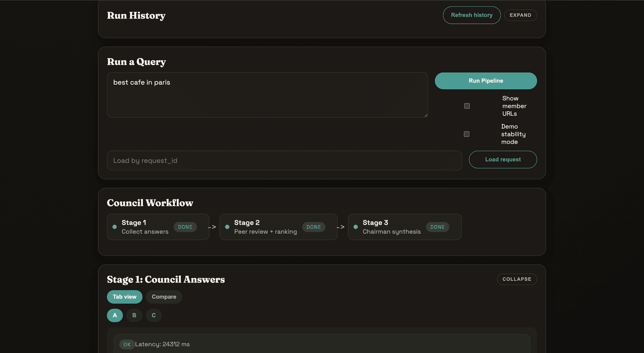
Task: Enable Demo stability mode
Action: click(x=466, y=134)
